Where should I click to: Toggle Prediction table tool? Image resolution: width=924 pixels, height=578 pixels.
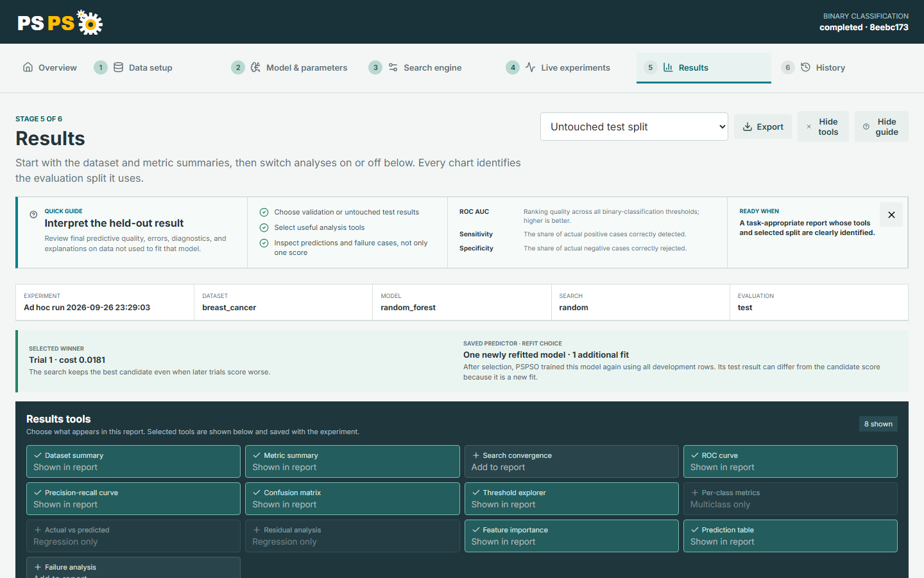[x=790, y=536]
